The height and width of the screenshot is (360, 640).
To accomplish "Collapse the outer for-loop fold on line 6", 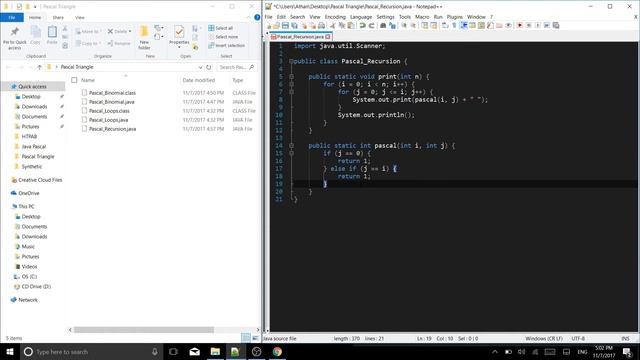I will pos(291,84).
